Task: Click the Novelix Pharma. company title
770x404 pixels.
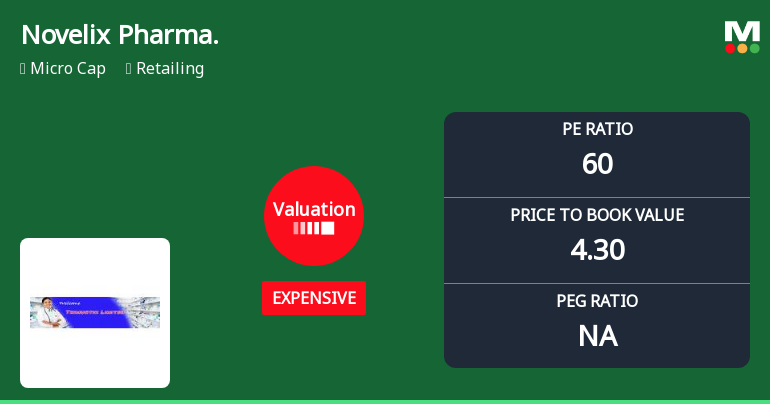Action: [x=120, y=35]
